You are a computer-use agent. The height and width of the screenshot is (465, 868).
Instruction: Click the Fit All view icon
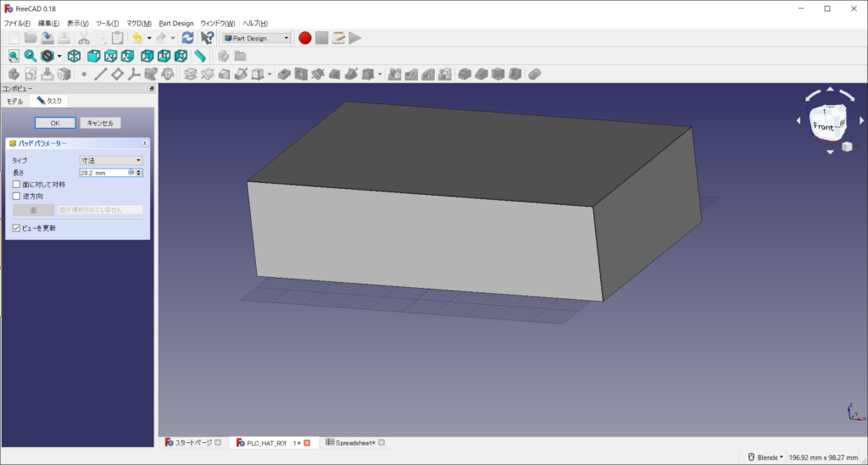14,56
